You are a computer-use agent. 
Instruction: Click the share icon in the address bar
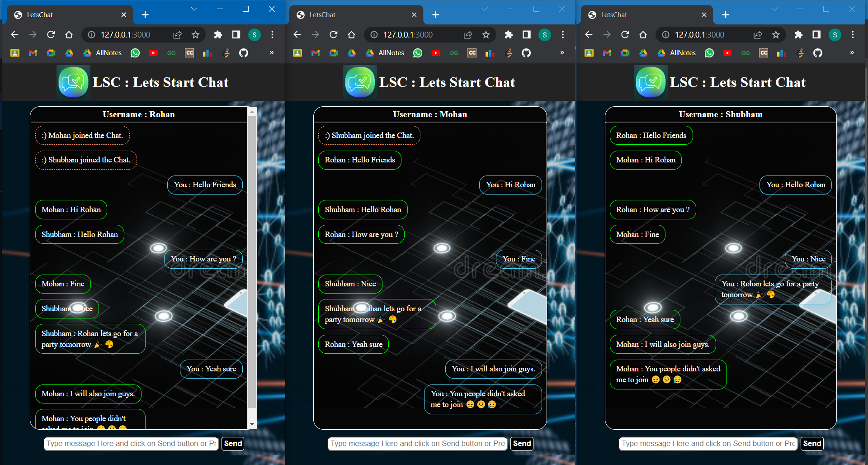[x=177, y=35]
